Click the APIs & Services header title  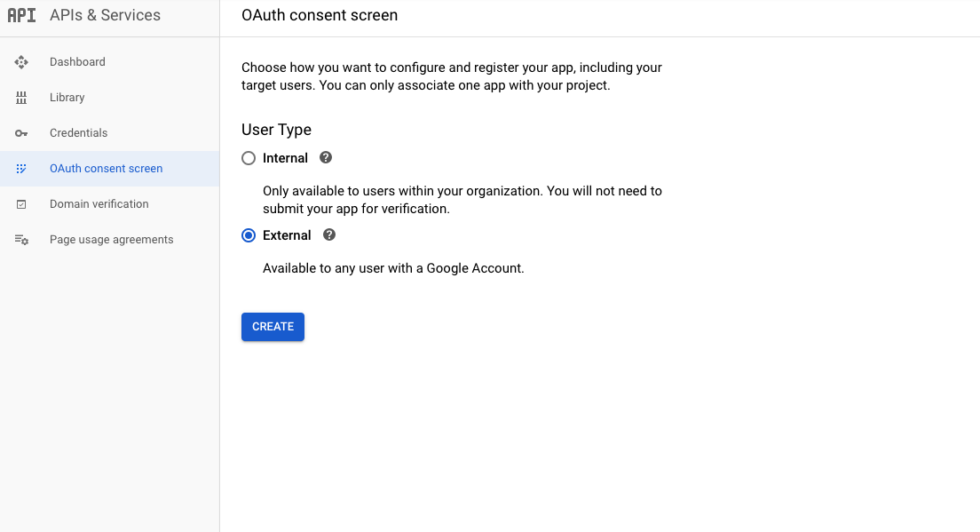105,15
